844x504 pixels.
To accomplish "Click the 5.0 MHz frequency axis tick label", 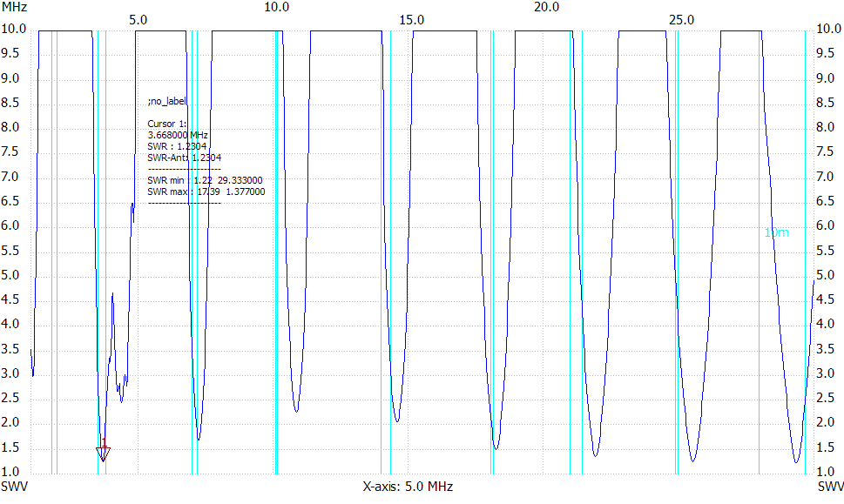I will point(138,19).
